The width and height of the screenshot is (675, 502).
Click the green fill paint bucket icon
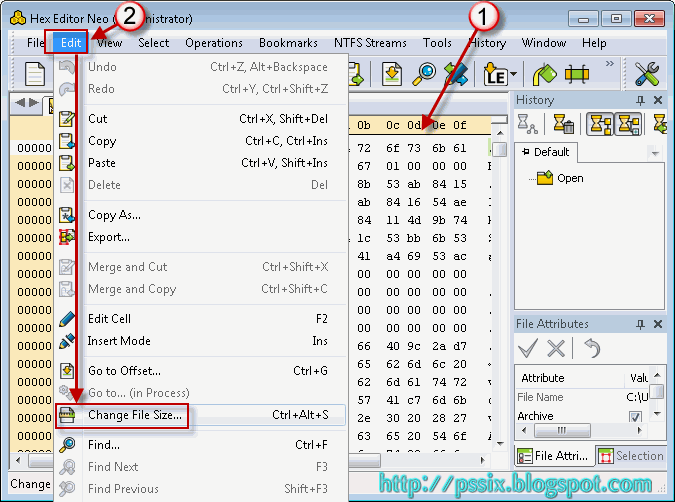pos(544,74)
